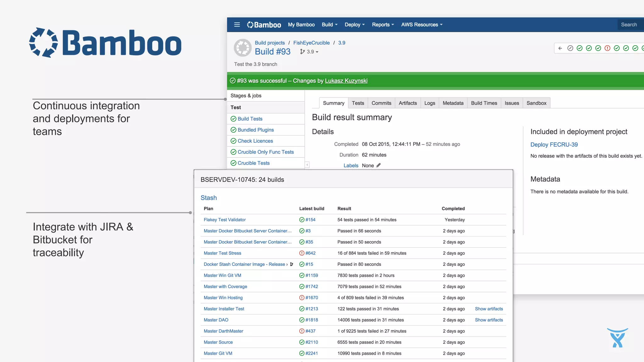Open the hamburger menu in Bamboo header

[x=237, y=25]
